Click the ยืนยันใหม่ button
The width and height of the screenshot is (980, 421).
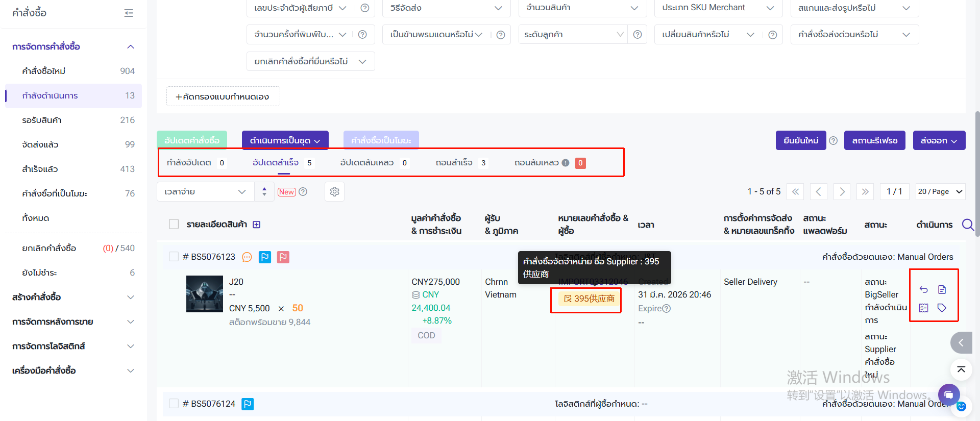tap(800, 140)
